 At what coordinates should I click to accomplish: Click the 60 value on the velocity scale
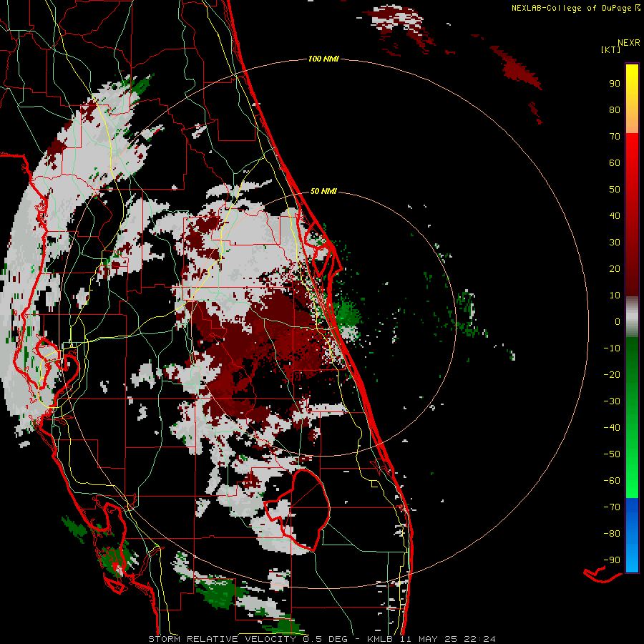pos(615,163)
